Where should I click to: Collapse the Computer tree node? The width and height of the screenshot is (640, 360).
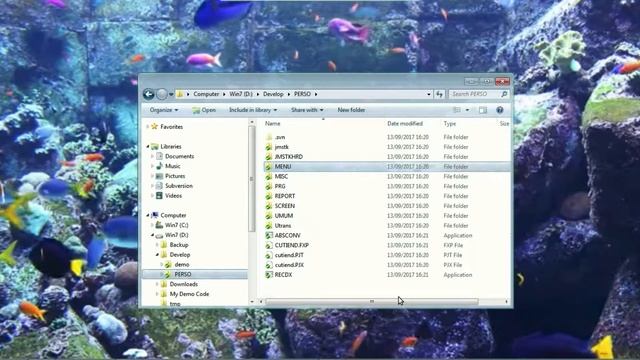coord(148,215)
